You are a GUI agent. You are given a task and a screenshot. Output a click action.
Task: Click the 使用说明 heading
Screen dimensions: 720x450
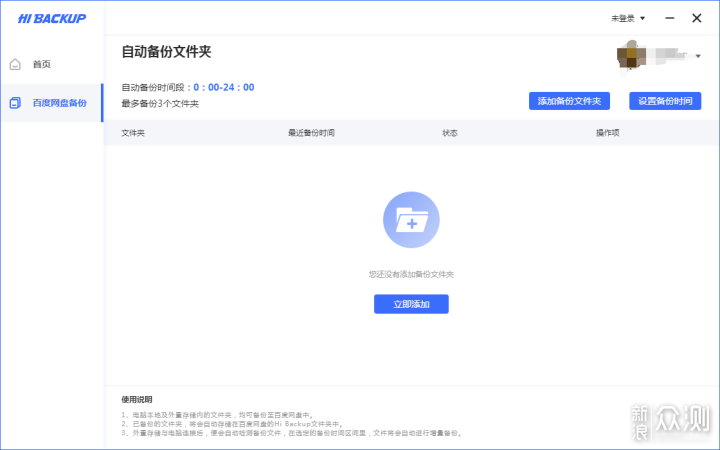pos(137,399)
